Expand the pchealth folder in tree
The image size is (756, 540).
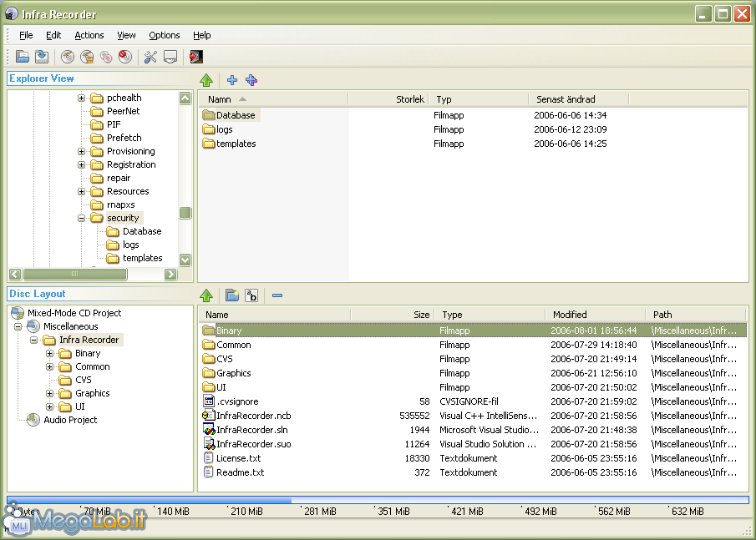click(82, 98)
